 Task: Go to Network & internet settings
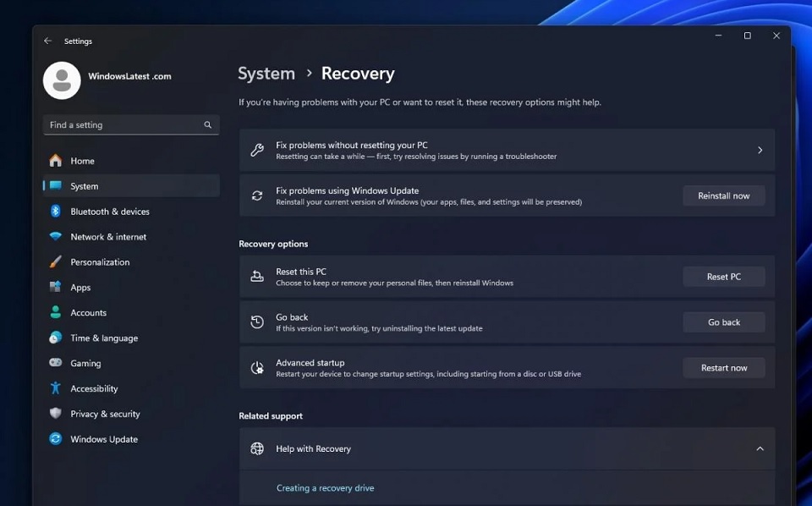[131, 237]
